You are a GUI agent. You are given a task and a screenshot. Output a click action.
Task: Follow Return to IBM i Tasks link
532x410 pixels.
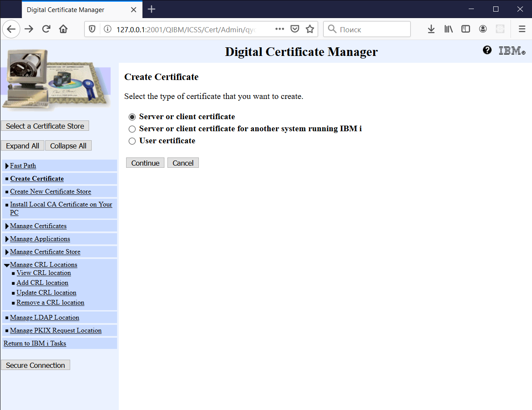(35, 343)
